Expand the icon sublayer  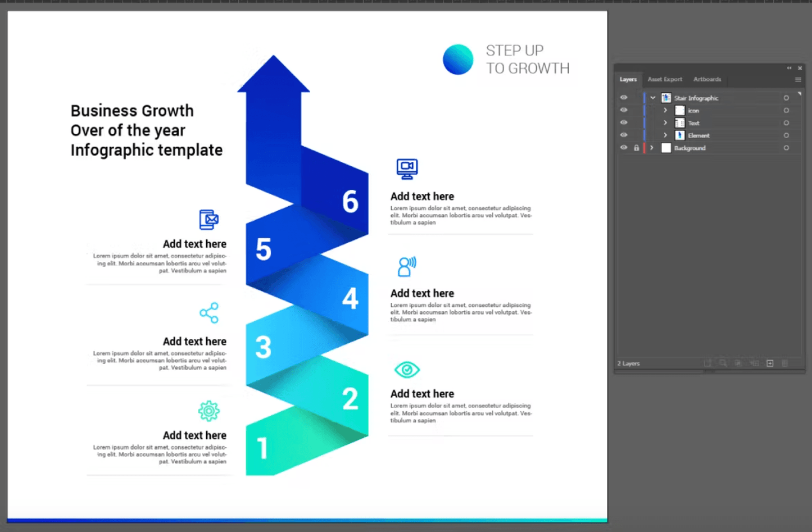point(665,111)
